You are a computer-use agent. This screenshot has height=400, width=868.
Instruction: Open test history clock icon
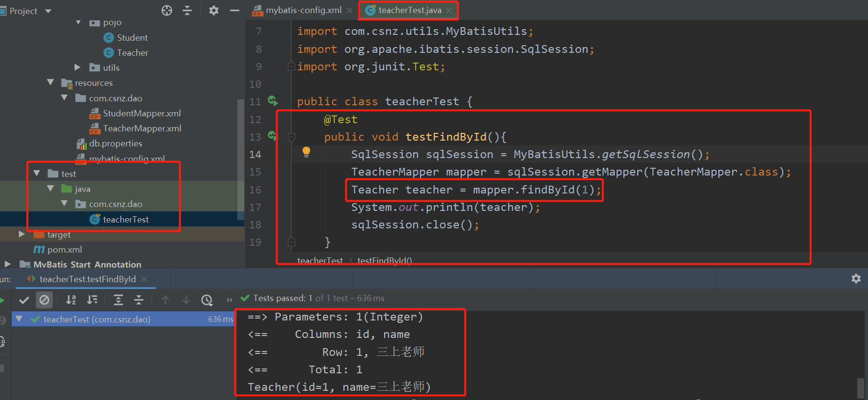[207, 300]
